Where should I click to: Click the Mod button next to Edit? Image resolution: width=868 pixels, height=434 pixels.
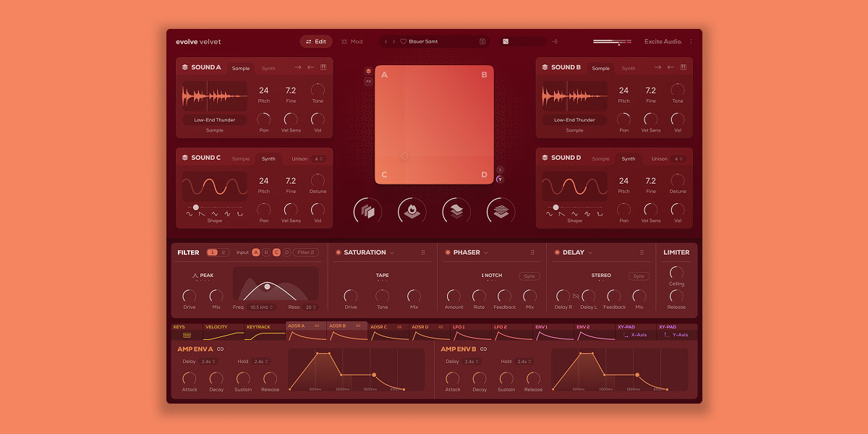(354, 42)
